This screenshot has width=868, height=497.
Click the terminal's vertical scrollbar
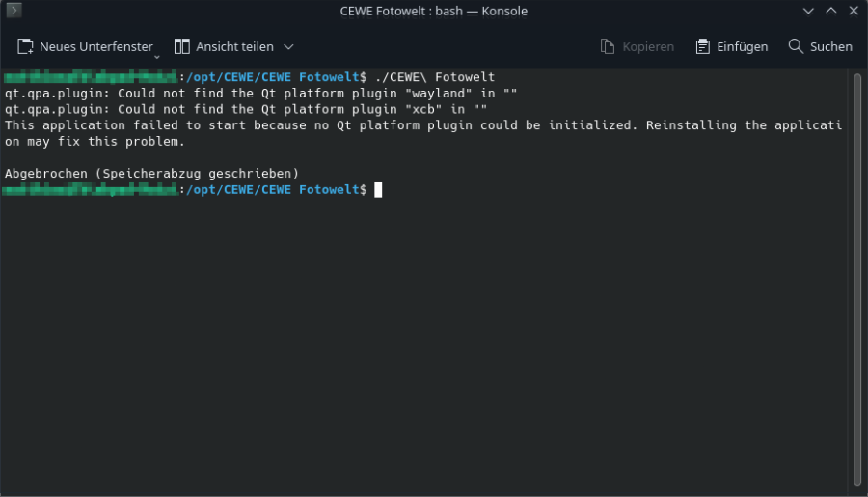click(856, 280)
